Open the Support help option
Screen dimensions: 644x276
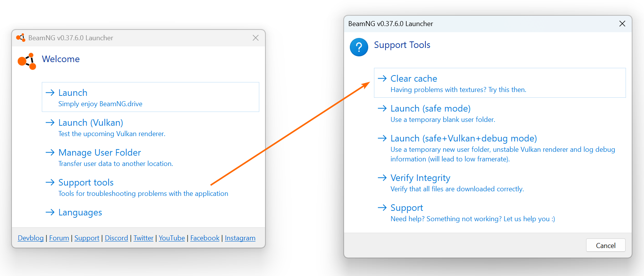pos(500,212)
